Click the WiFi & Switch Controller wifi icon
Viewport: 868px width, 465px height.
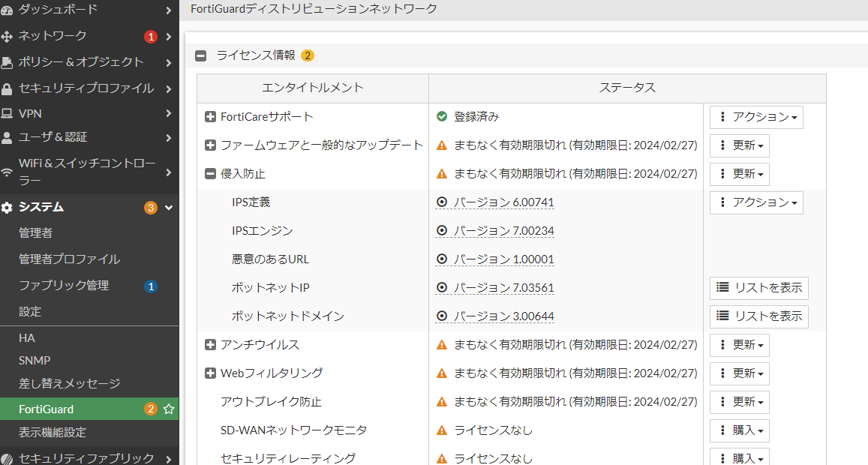[x=7, y=172]
